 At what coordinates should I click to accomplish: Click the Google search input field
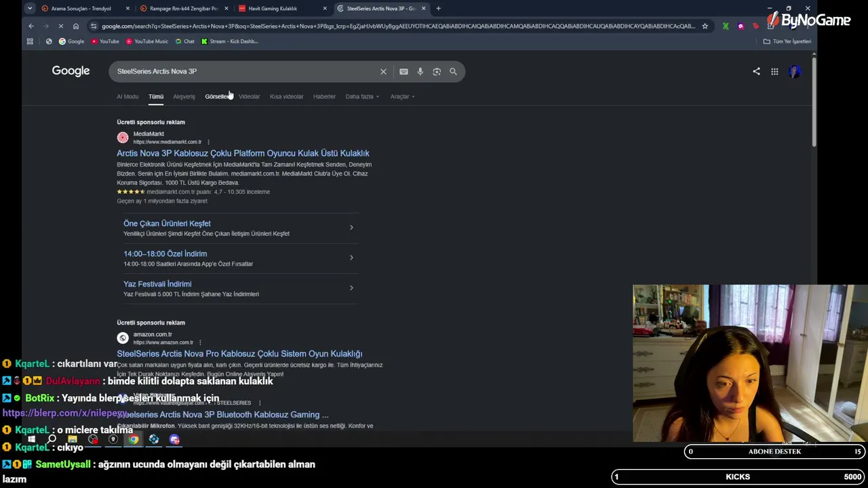(x=244, y=71)
